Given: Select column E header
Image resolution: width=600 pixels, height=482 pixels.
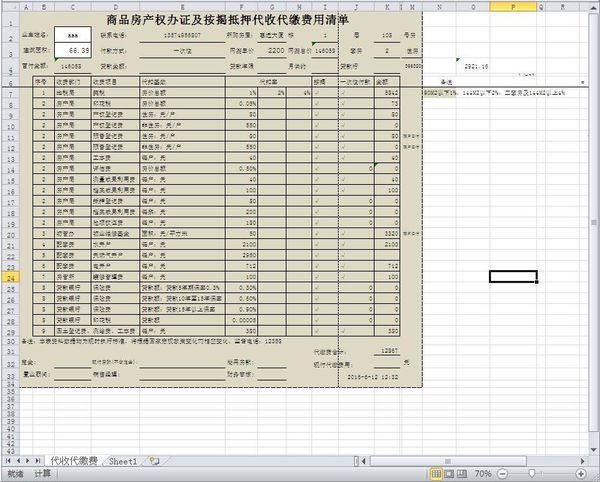Looking at the screenshot, I should (x=182, y=7).
